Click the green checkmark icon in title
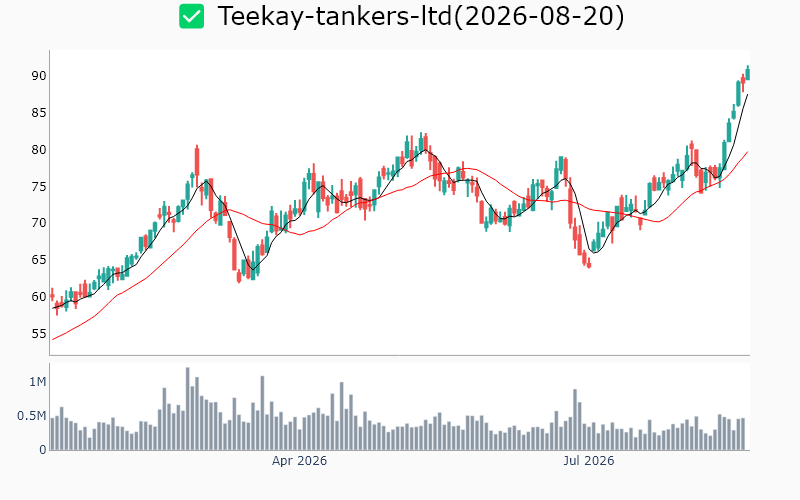Viewport: 800px width, 500px height. pos(191,16)
